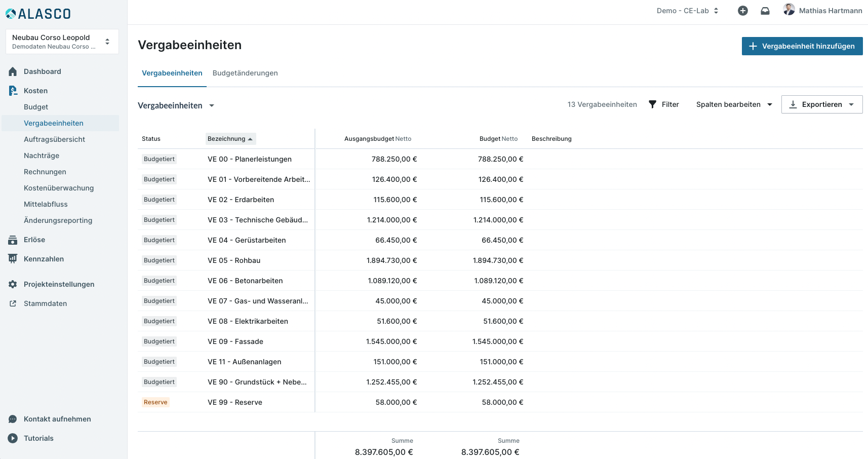Open the inbox tray icon
The height and width of the screenshot is (459, 868).
coord(765,11)
